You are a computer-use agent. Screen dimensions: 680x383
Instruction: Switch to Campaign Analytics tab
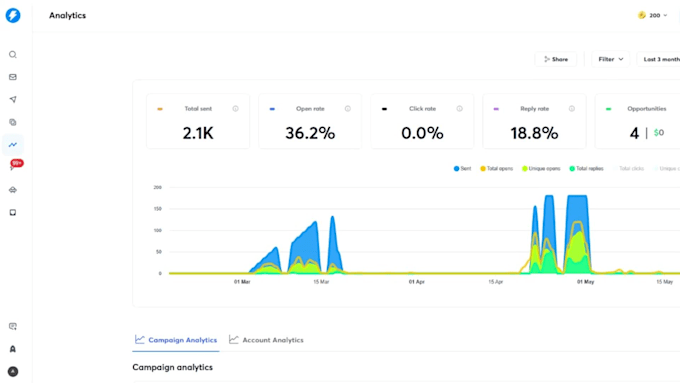176,340
